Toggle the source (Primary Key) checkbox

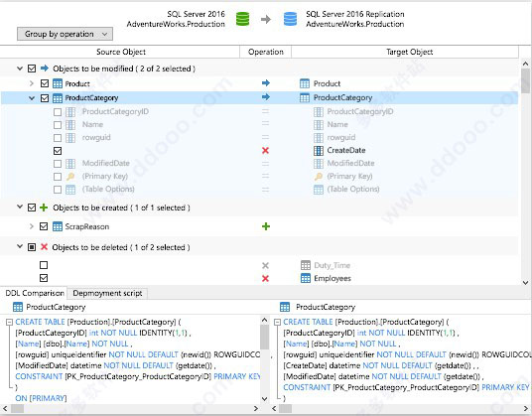(x=58, y=177)
